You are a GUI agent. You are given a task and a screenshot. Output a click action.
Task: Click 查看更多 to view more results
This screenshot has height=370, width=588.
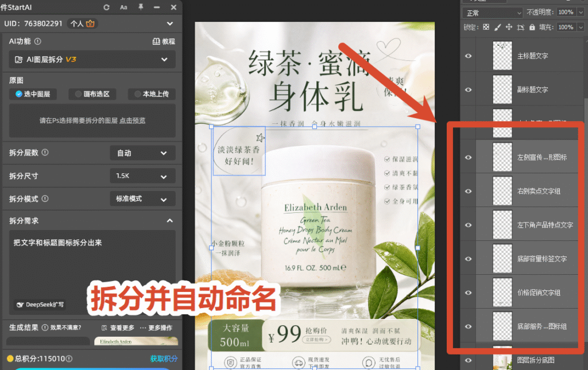coord(122,328)
